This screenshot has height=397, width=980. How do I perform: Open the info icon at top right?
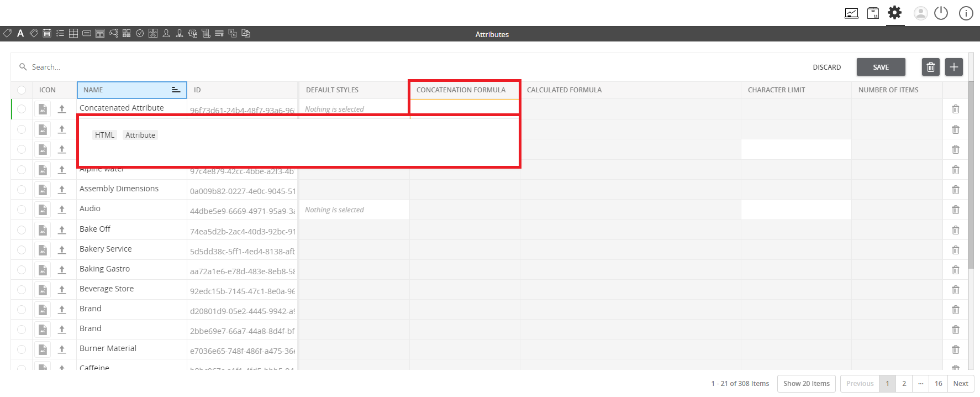(966, 13)
